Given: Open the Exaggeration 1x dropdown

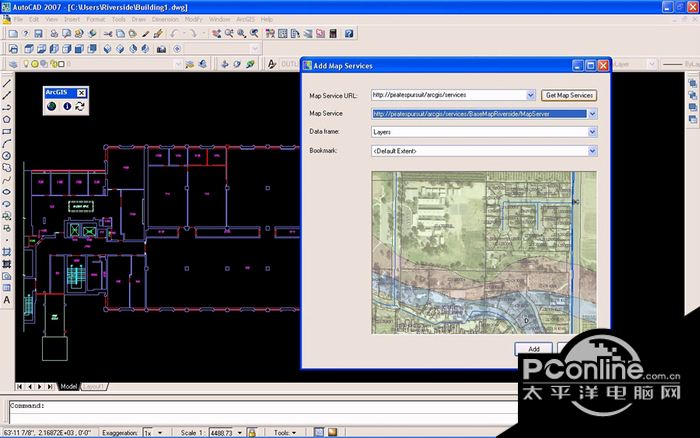Looking at the screenshot, I should tap(160, 433).
